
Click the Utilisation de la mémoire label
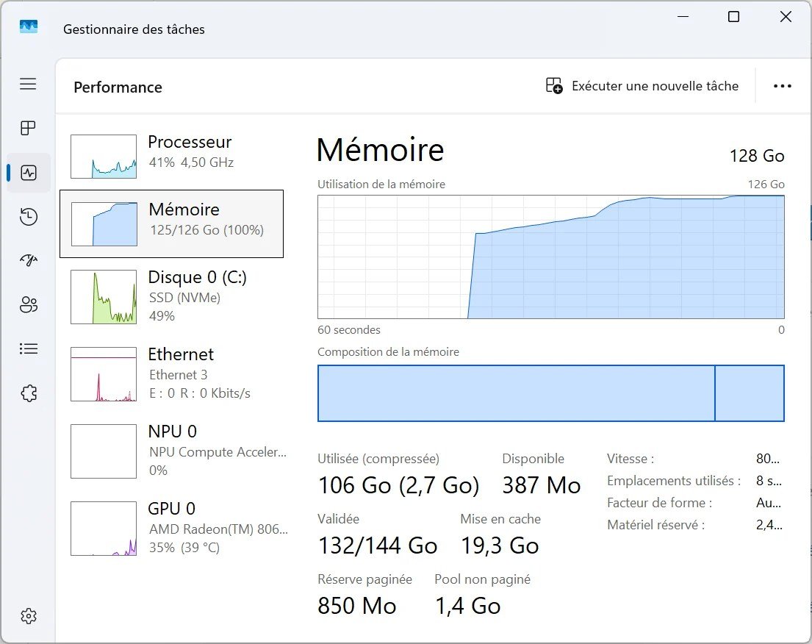(x=381, y=184)
